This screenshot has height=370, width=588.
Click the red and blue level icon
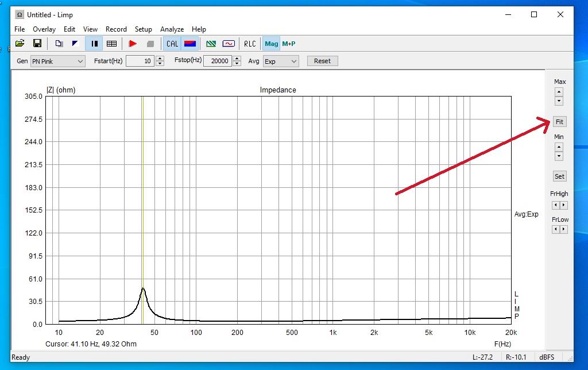click(x=190, y=44)
